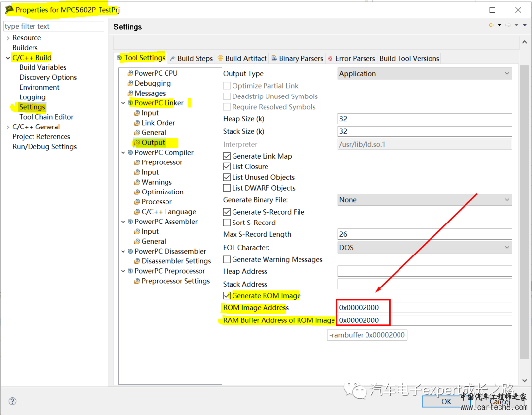
Task: Open Run/Debug Settings page
Action: [44, 147]
